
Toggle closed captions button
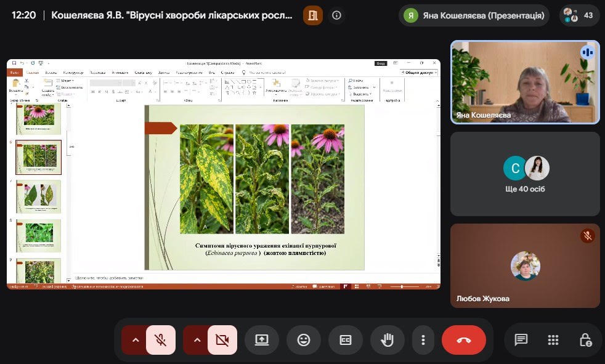(x=346, y=340)
